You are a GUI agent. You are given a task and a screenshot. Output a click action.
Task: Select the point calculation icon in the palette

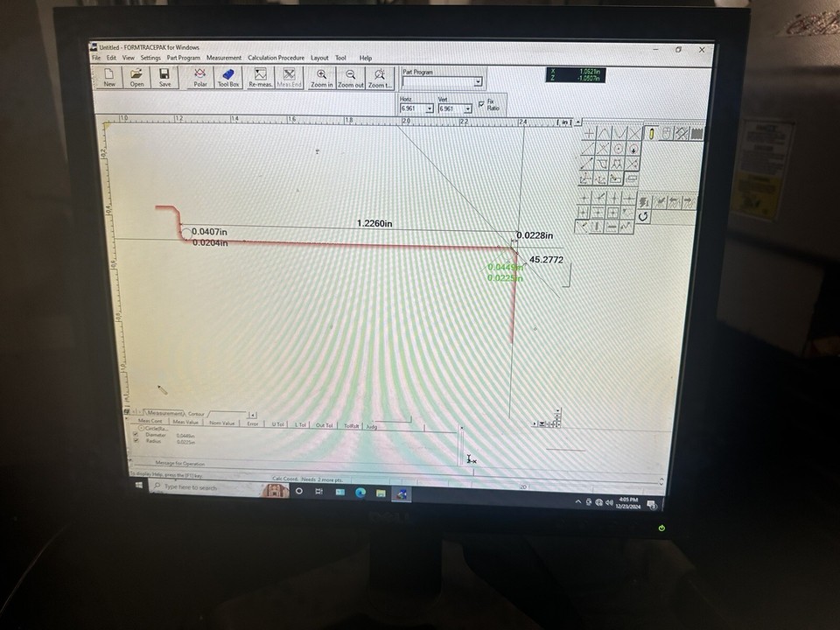pyautogui.click(x=590, y=134)
